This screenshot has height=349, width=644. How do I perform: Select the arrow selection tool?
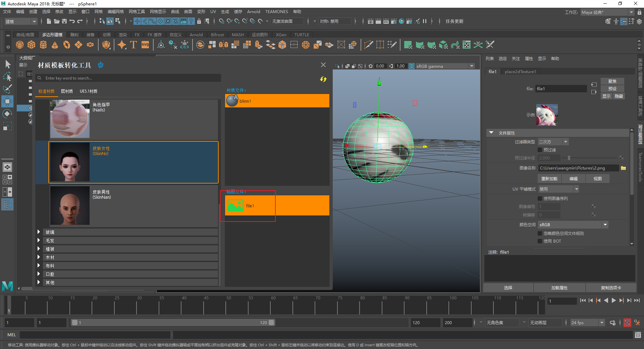[x=8, y=64]
